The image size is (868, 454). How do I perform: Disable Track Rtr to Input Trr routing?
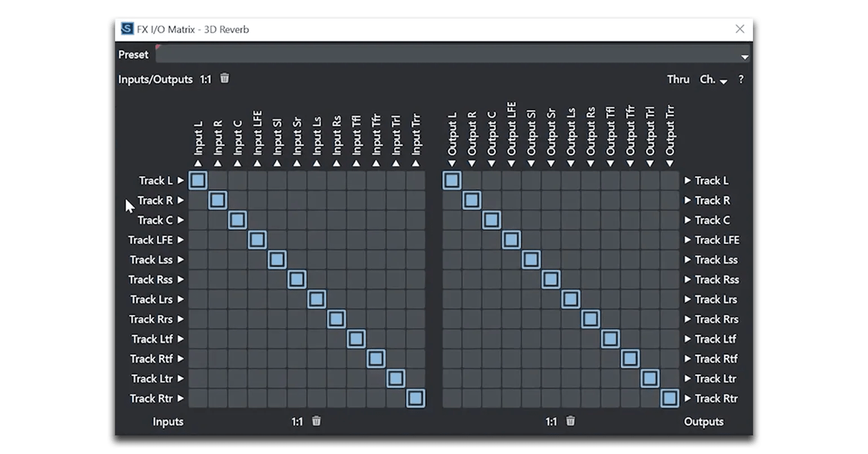point(415,398)
